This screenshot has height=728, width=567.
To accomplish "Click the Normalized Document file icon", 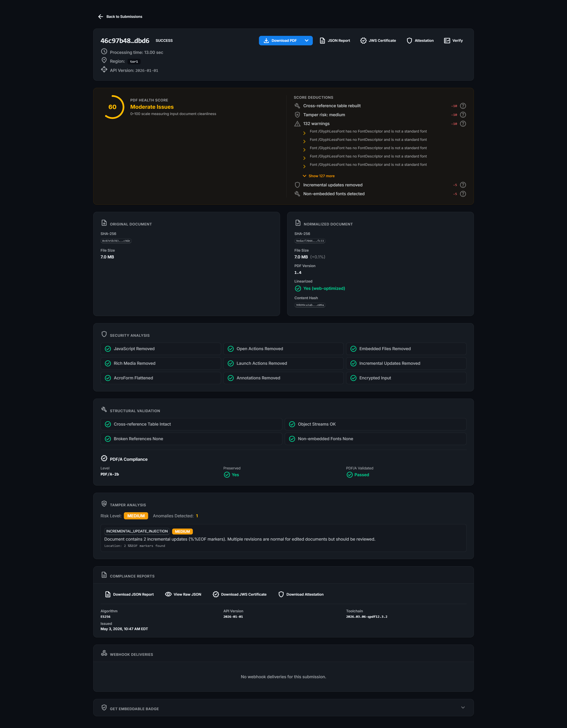I will 298,223.
